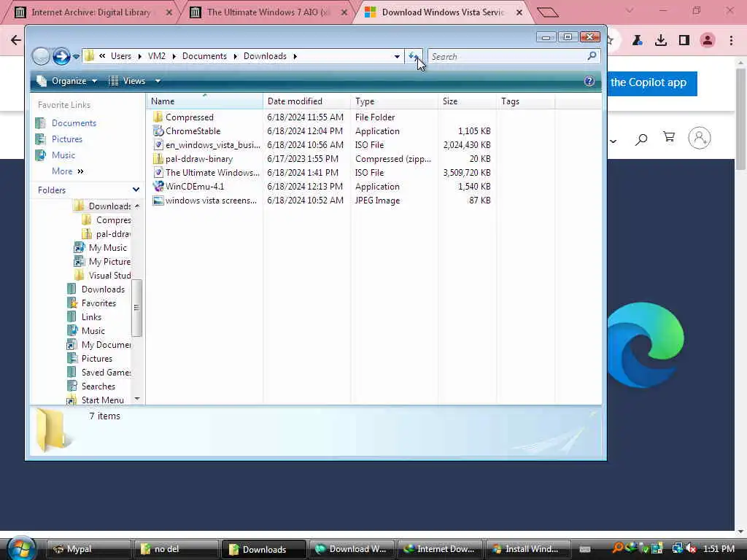Expand the arrow after Downloads breadcrumb
This screenshot has height=560, width=747.
(295, 56)
